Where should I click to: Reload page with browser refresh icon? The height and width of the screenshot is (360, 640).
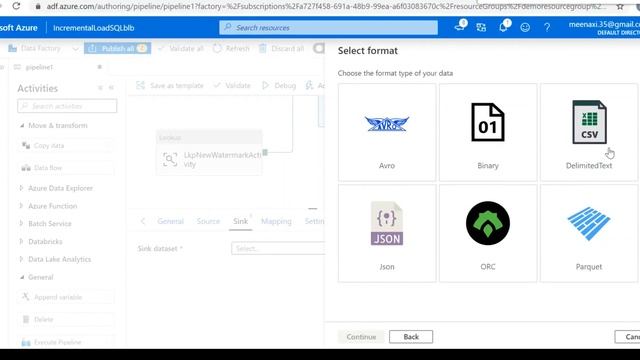(x=16, y=6)
